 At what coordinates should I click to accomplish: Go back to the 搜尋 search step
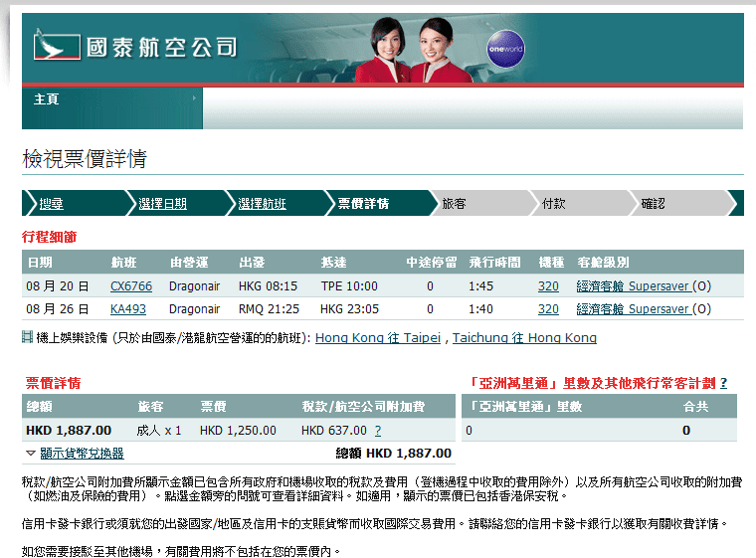(x=51, y=204)
